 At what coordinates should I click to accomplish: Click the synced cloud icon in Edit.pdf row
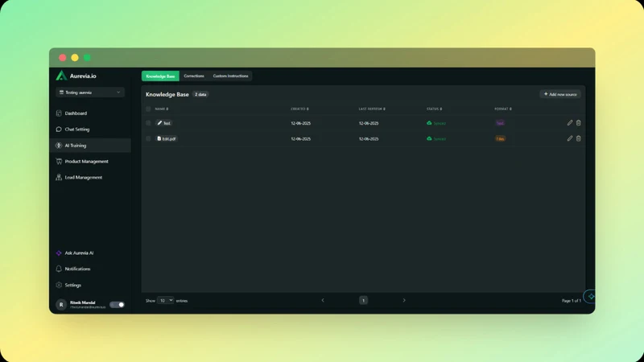[x=429, y=138]
